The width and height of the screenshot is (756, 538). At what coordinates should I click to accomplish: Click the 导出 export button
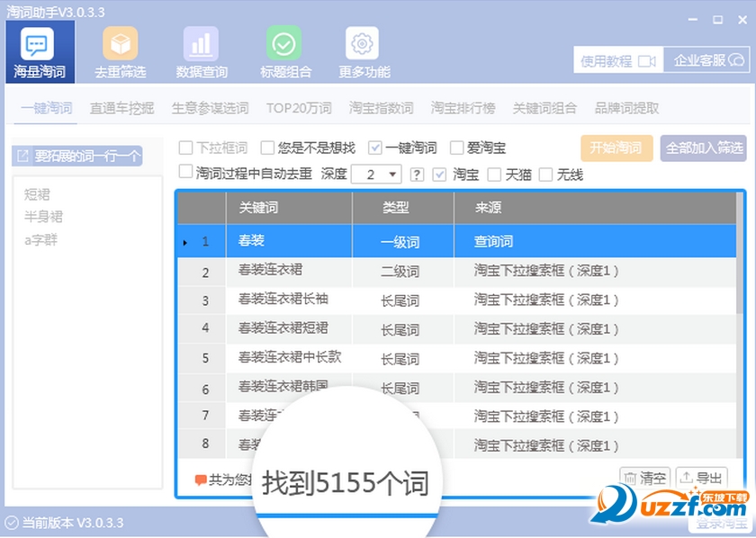point(701,478)
